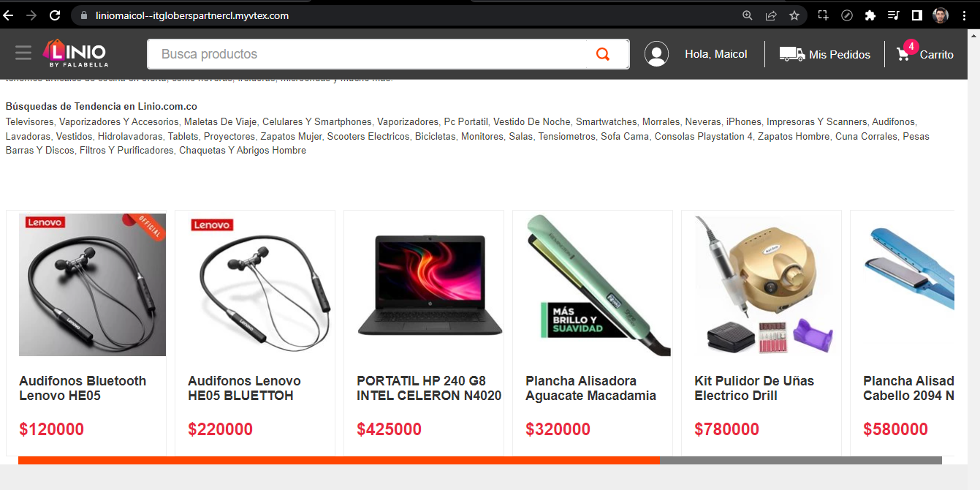Screen dimensions: 980x490
Task: Click the Mis Pedidos truck icon
Action: tap(791, 54)
